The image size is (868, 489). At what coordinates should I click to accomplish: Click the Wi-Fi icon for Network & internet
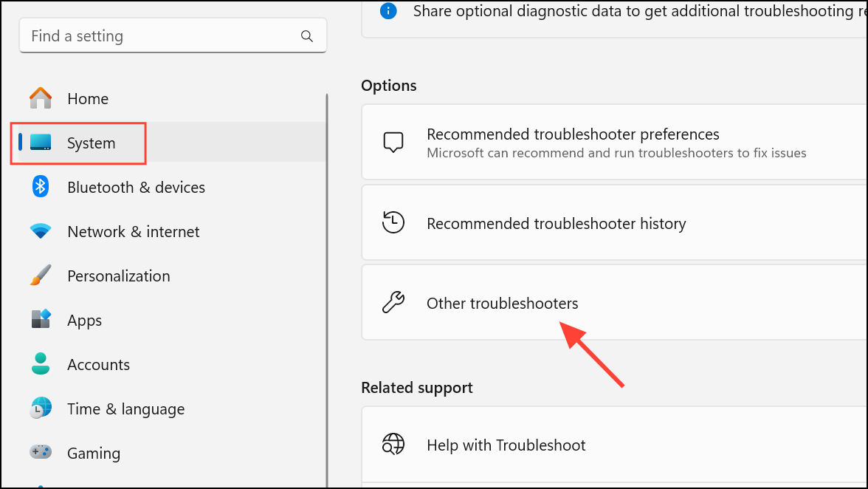pyautogui.click(x=41, y=231)
